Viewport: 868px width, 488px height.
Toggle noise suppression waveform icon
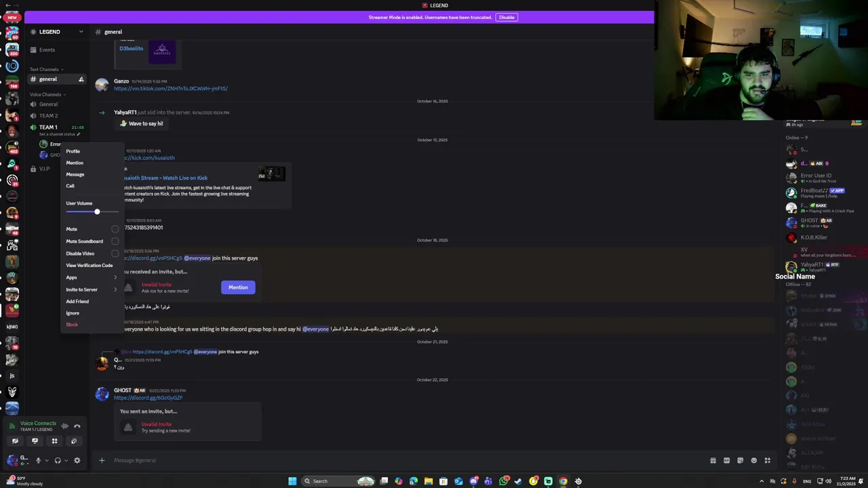coord(65,426)
